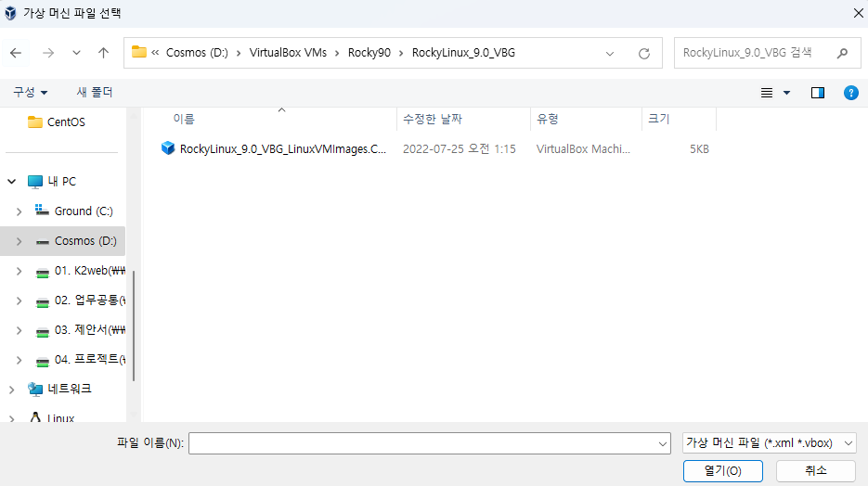Image resolution: width=868 pixels, height=486 pixels.
Task: Close the 가상 머신 파일 선택 dialog
Action: 858,13
